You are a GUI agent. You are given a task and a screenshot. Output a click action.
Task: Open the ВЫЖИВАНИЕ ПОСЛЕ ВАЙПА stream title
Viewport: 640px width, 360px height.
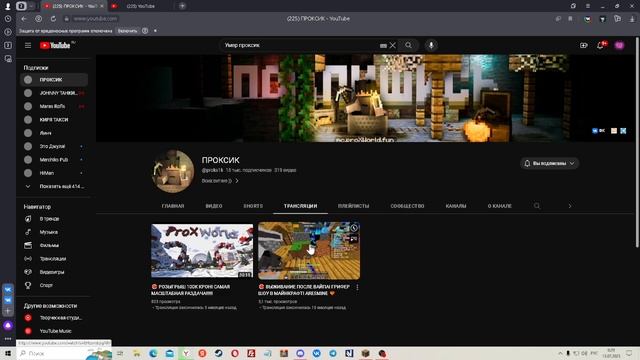tap(304, 290)
